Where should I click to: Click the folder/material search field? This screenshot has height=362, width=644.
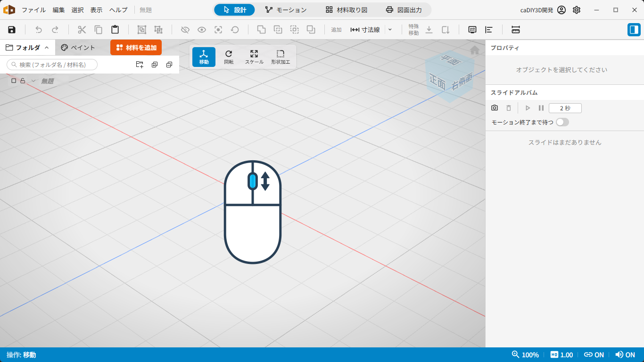pyautogui.click(x=52, y=65)
